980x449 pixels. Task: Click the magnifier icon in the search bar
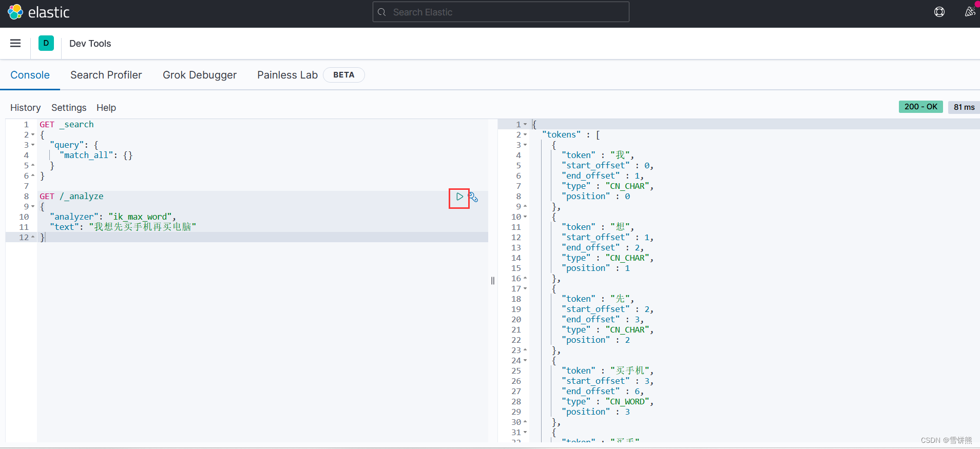tap(381, 12)
